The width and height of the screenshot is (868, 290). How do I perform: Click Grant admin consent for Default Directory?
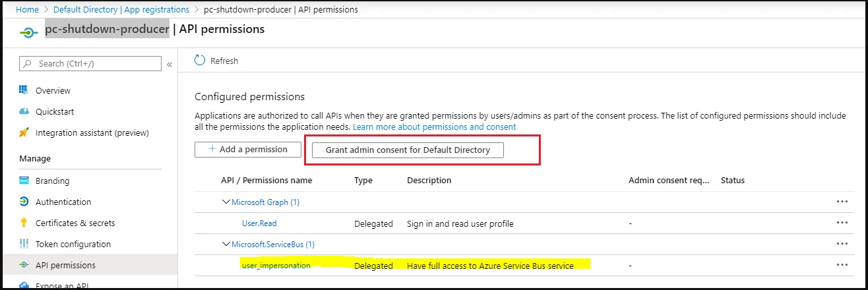coord(408,150)
